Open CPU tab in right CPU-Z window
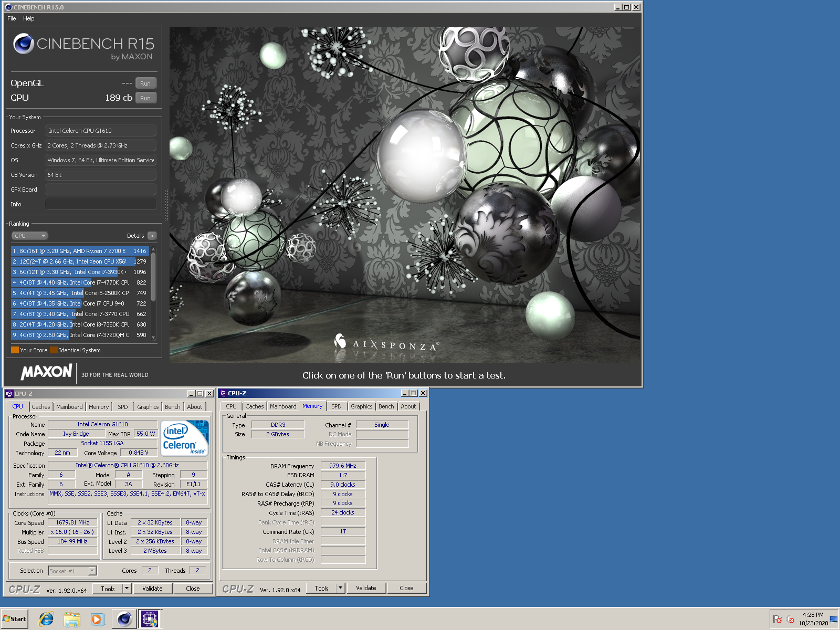The height and width of the screenshot is (630, 840). [232, 406]
